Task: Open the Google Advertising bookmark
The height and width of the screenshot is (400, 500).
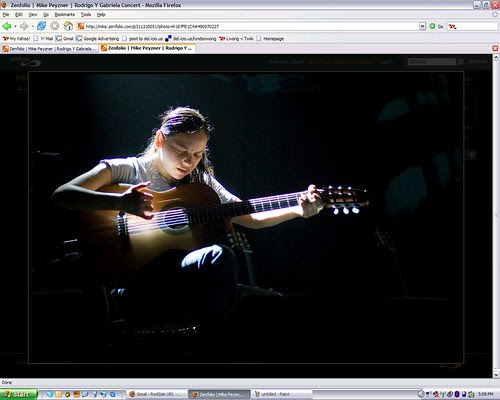Action: click(x=97, y=39)
